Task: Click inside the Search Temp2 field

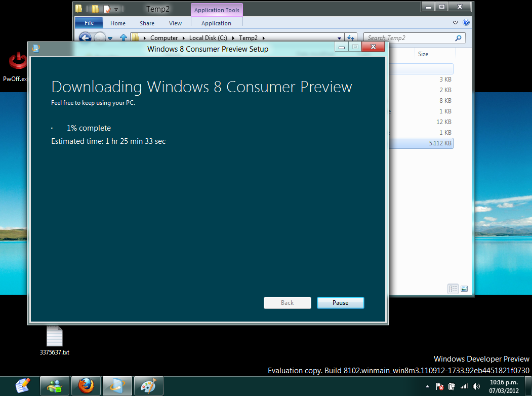Action: tap(410, 38)
